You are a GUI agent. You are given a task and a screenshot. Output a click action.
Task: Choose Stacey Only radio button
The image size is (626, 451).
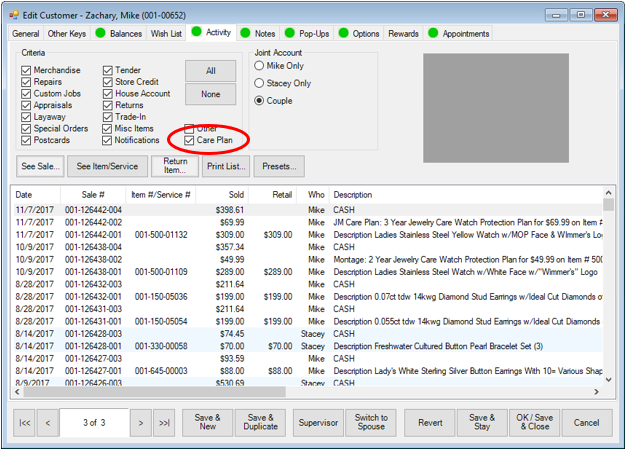click(x=260, y=83)
